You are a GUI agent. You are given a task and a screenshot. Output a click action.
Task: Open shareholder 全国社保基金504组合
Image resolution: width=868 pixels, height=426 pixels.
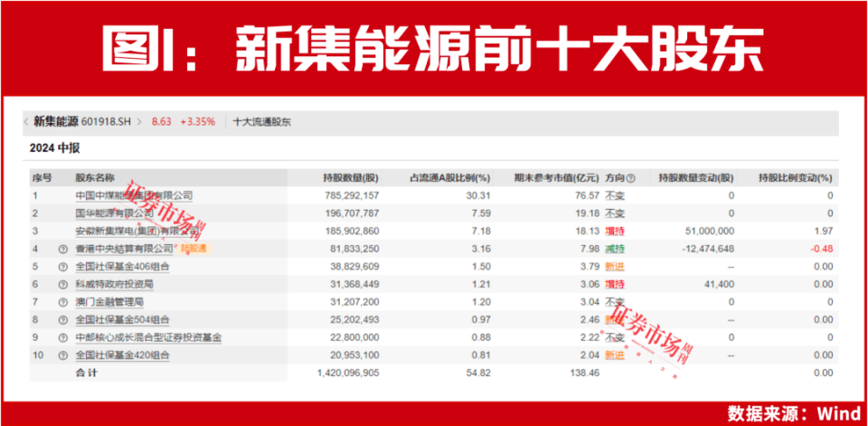tap(122, 319)
